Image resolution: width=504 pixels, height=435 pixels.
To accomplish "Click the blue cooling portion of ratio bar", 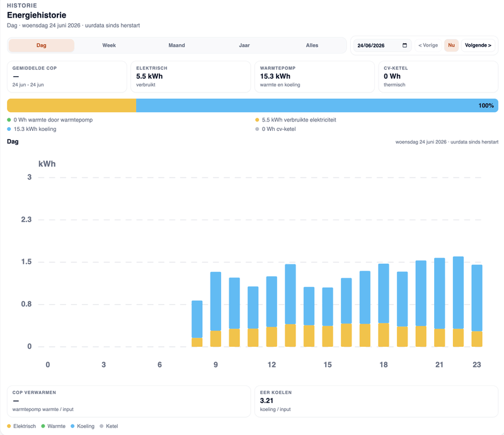I will [x=317, y=105].
